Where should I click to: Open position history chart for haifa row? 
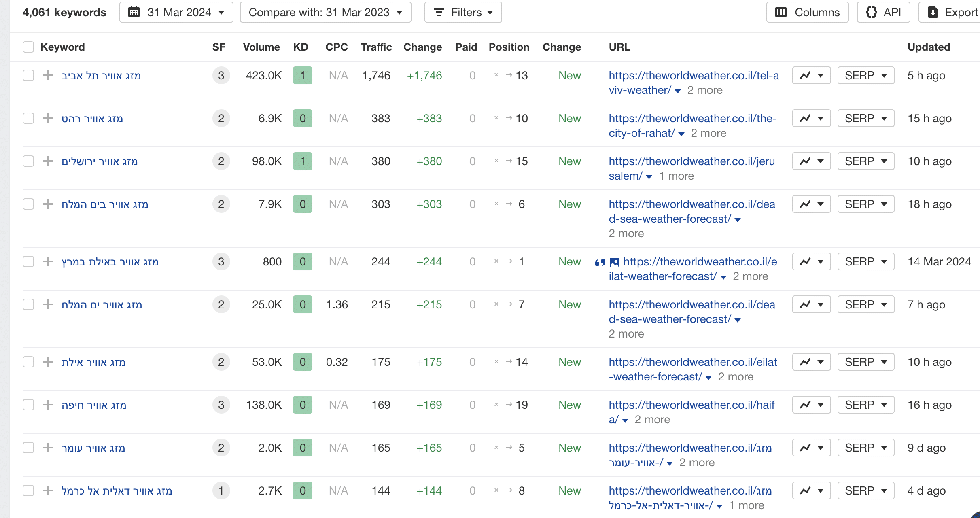(x=811, y=405)
